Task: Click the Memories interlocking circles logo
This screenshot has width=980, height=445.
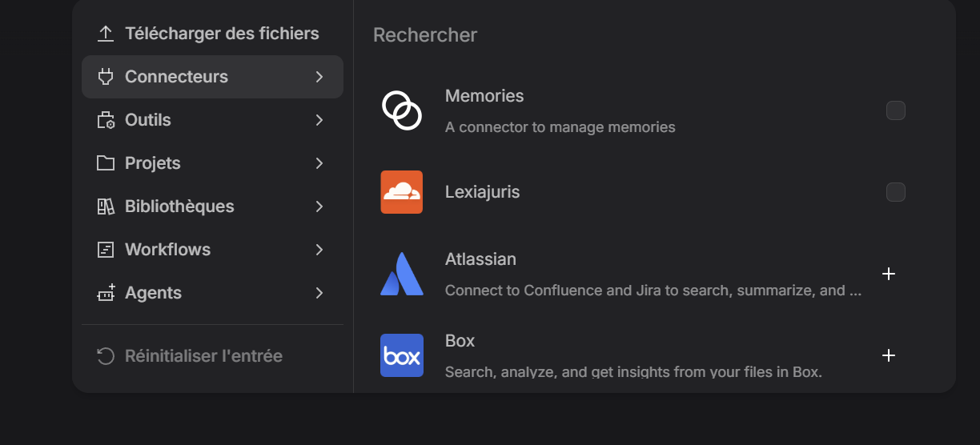Action: coord(402,110)
